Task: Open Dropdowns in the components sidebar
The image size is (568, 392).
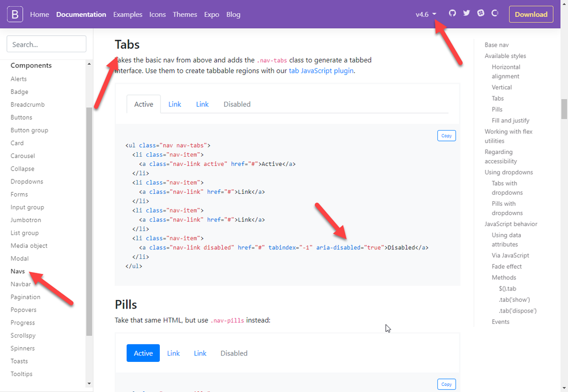Action: coord(27,182)
